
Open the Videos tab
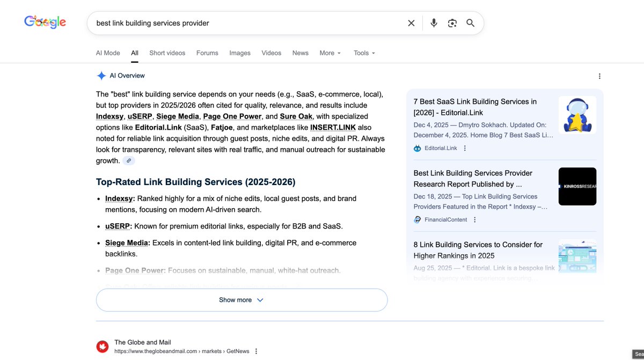[272, 53]
